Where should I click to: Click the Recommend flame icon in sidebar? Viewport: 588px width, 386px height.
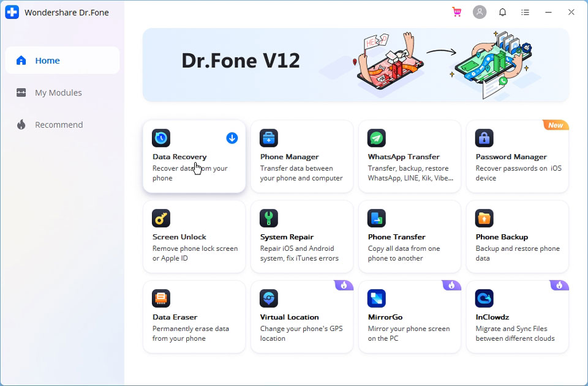(x=21, y=125)
